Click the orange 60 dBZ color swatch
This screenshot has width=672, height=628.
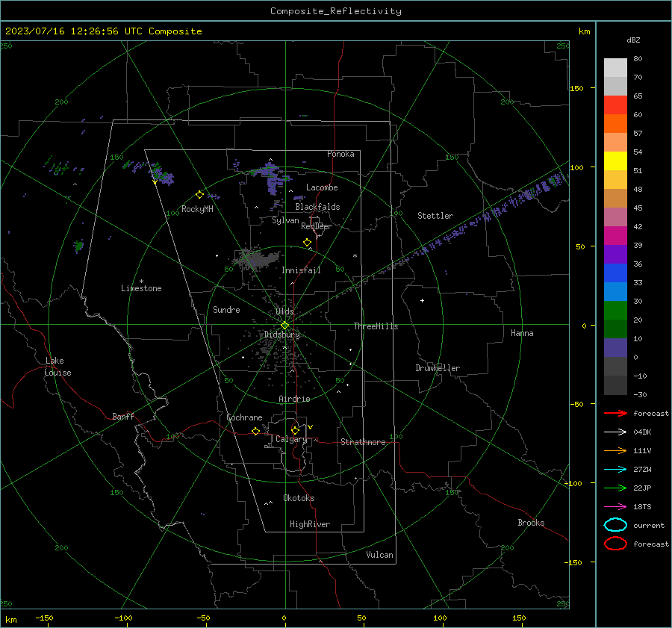tap(615, 123)
